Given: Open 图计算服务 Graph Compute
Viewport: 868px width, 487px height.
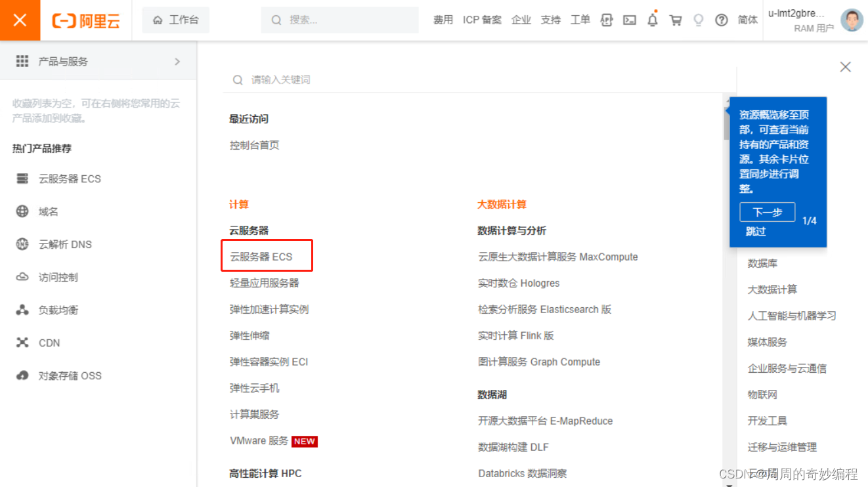Looking at the screenshot, I should [539, 362].
